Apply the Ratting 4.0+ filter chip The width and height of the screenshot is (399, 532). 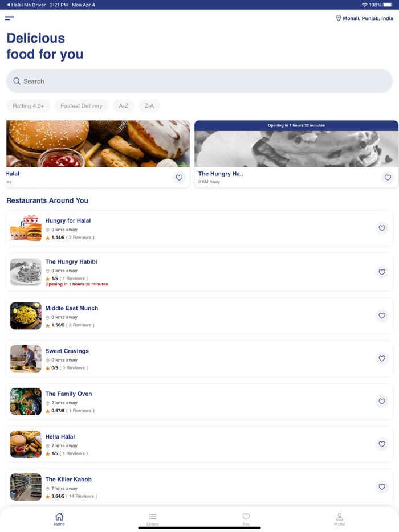28,106
